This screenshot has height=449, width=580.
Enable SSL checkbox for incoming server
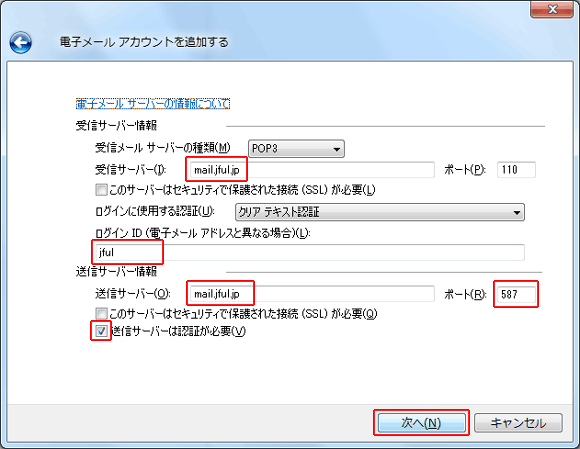coord(101,190)
